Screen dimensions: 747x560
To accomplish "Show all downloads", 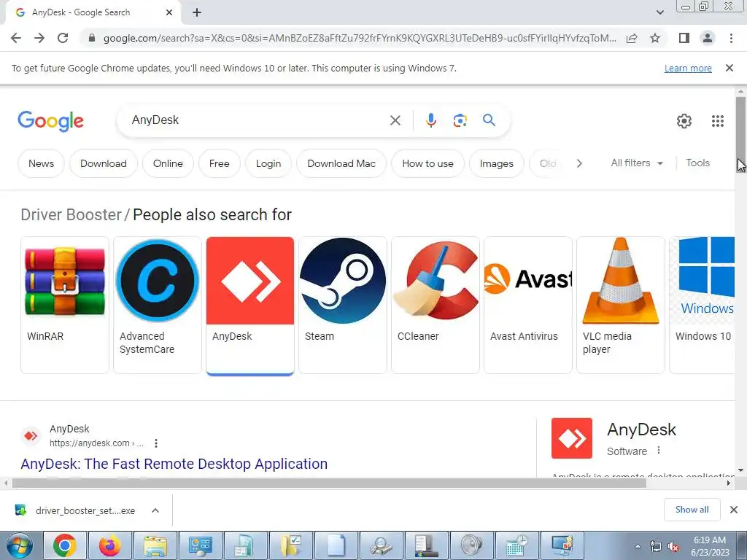I will [692, 510].
